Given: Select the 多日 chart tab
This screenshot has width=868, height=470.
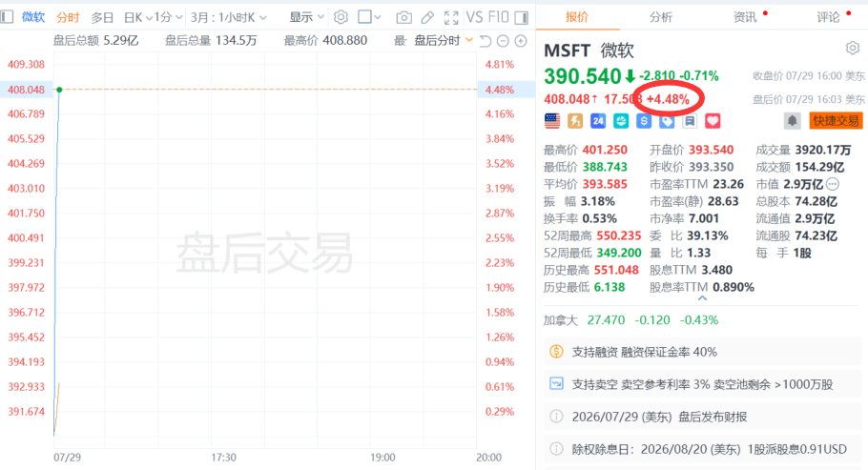Looking at the screenshot, I should [102, 18].
